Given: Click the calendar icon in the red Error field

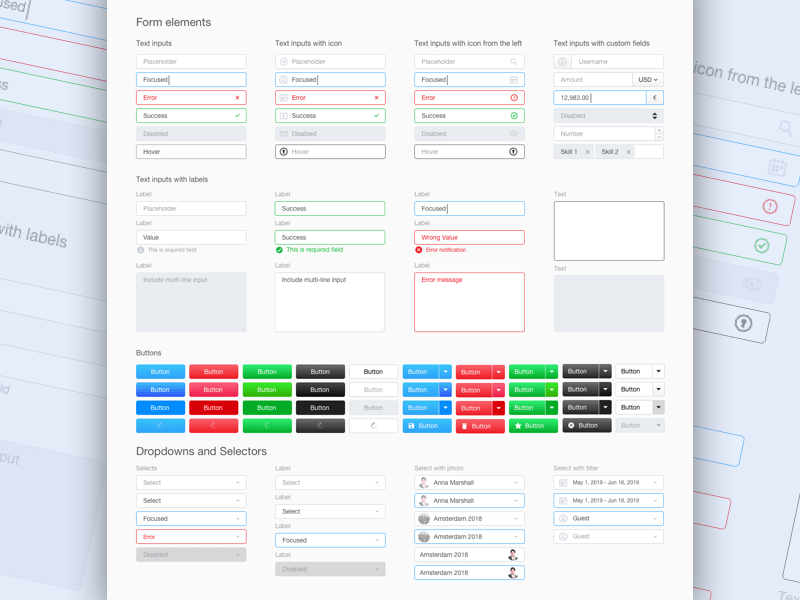Looking at the screenshot, I should [x=284, y=97].
